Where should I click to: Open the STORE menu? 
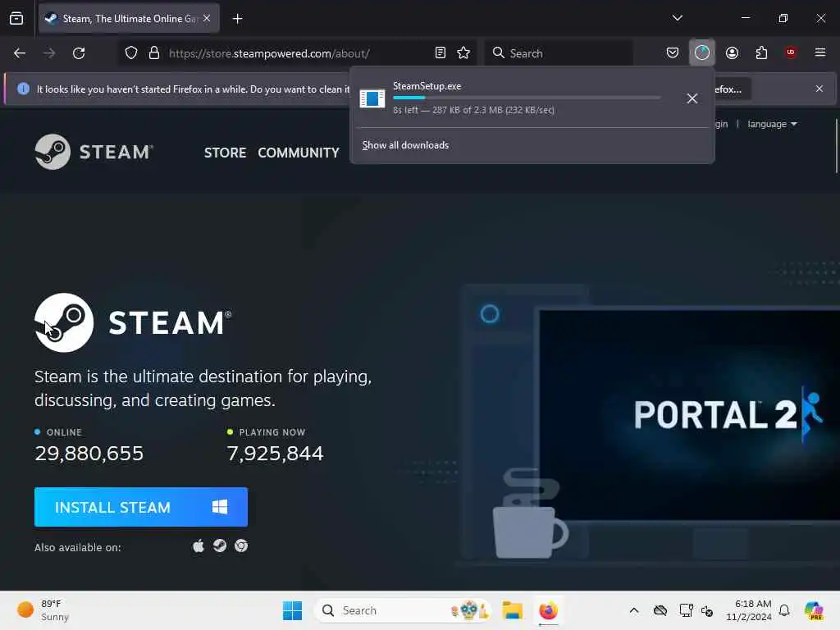225,153
